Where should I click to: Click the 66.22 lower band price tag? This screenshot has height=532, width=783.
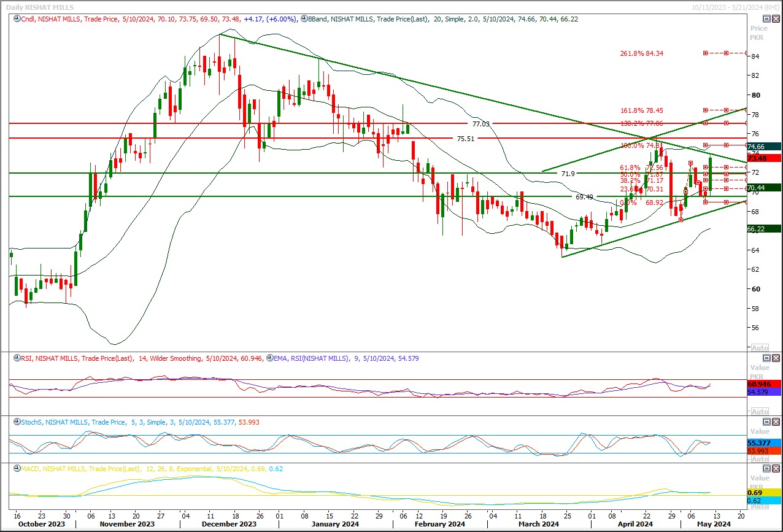pyautogui.click(x=763, y=229)
